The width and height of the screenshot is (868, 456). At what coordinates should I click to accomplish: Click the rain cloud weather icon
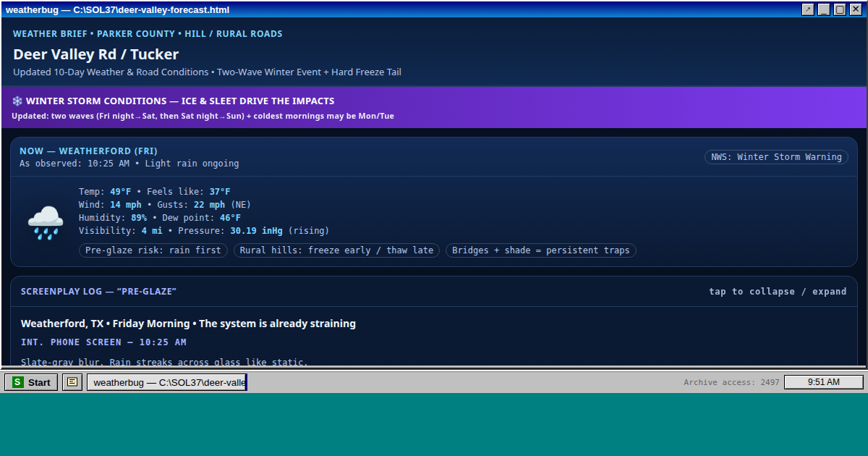[46, 222]
